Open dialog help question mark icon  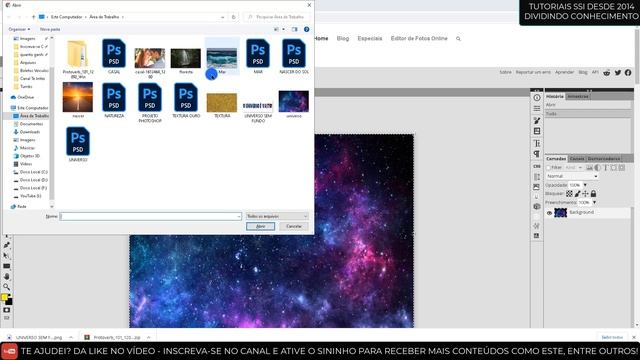click(307, 29)
